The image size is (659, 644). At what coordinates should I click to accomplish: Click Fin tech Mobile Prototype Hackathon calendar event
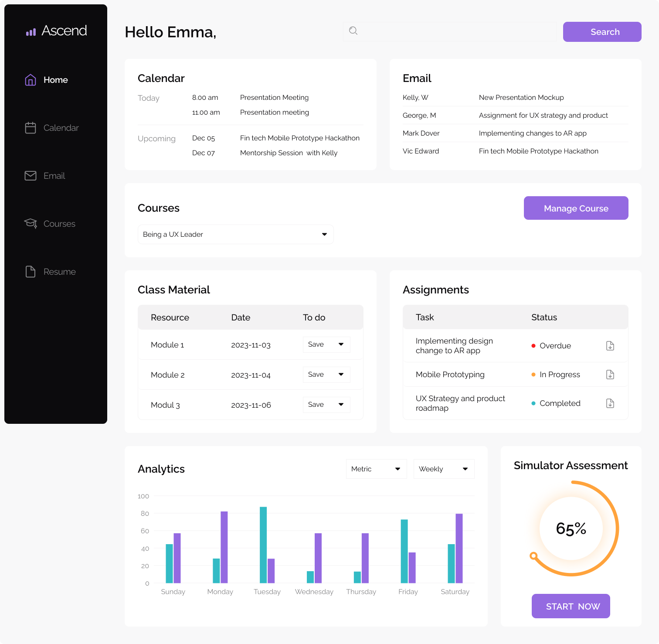[300, 138]
